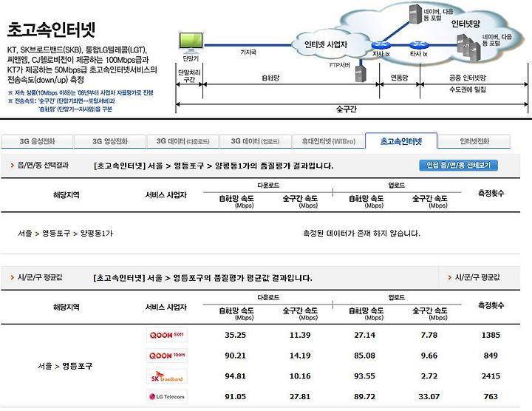Click 서울 > 영등포구 > 양평동1가 region text
This screenshot has width=532, height=411.
coord(65,233)
